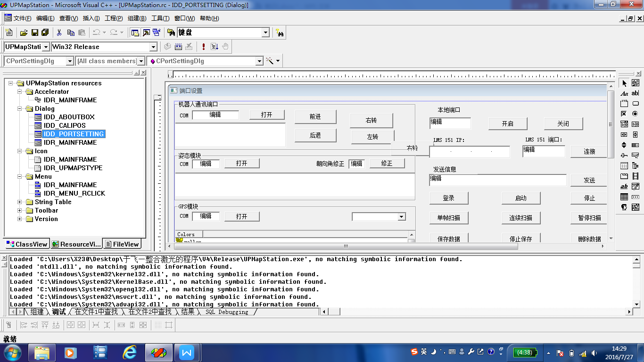Select the Static Text control tool

coord(625,93)
